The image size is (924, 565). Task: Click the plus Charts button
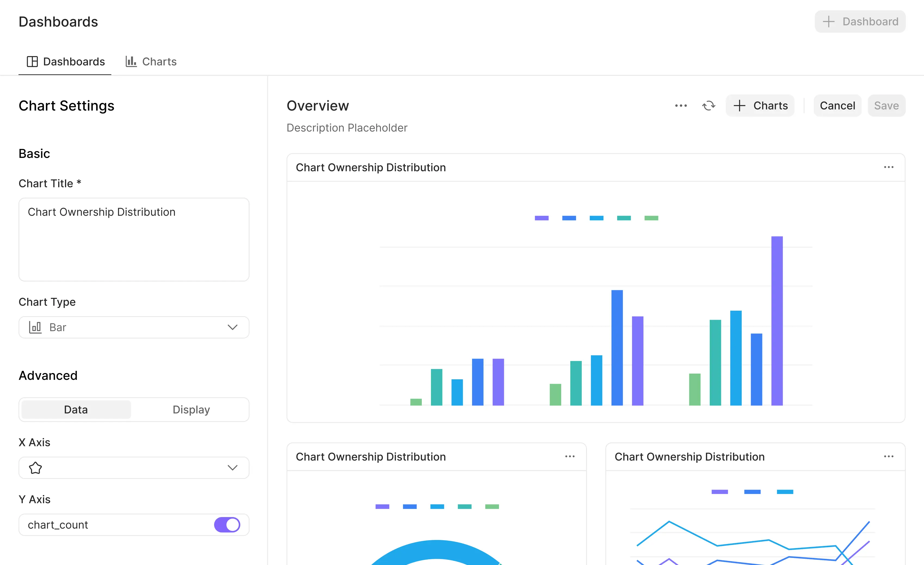click(760, 106)
